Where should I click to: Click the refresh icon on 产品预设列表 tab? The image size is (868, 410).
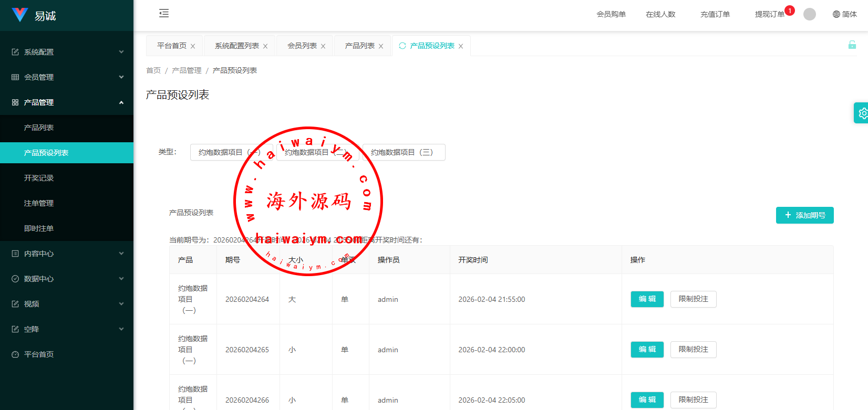click(x=402, y=46)
